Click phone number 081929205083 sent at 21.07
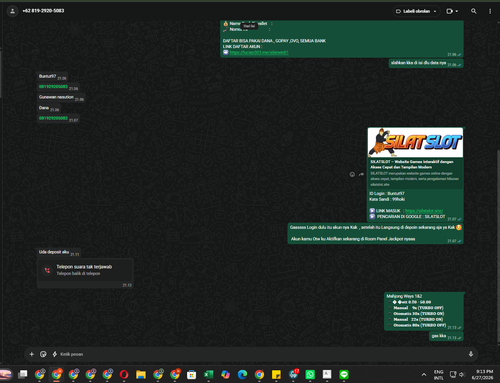This screenshot has height=383, width=500. click(x=53, y=118)
